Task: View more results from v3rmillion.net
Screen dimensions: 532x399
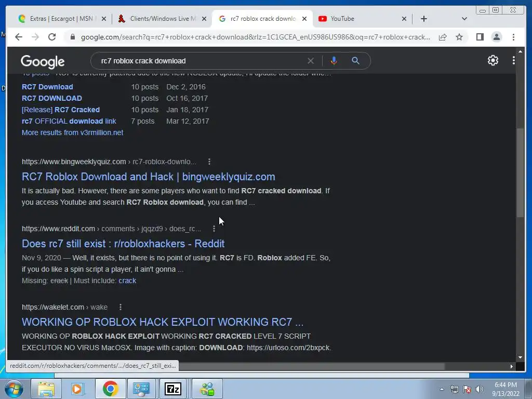Action: tap(72, 132)
